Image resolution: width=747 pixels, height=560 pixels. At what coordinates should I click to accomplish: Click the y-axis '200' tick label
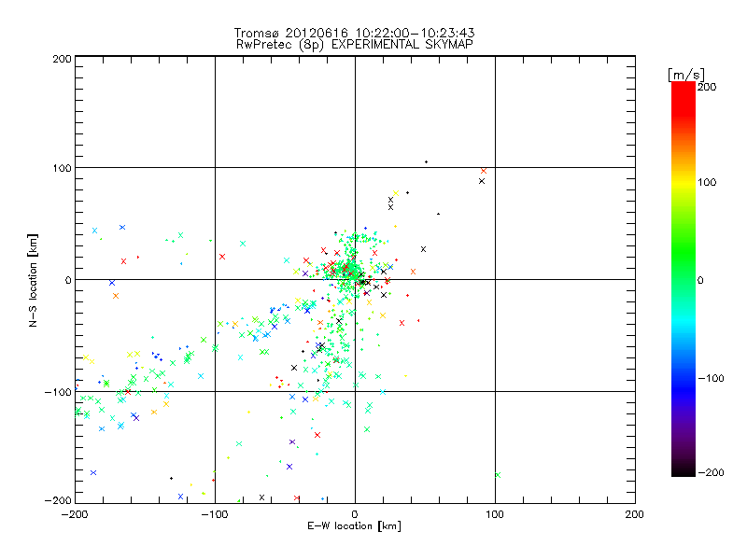point(62,59)
